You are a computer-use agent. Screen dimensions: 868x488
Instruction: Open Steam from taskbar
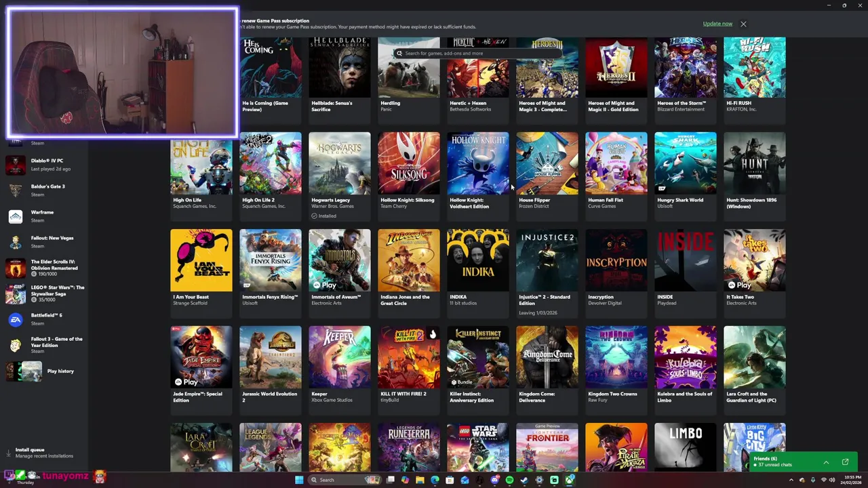coord(524,480)
